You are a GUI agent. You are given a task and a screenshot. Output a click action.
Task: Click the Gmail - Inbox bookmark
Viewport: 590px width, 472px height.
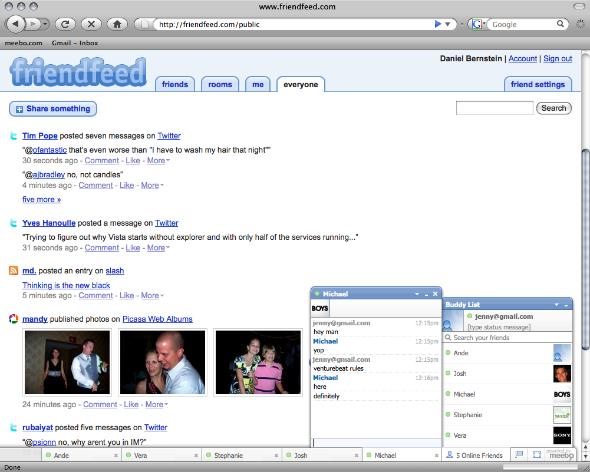[x=75, y=43]
